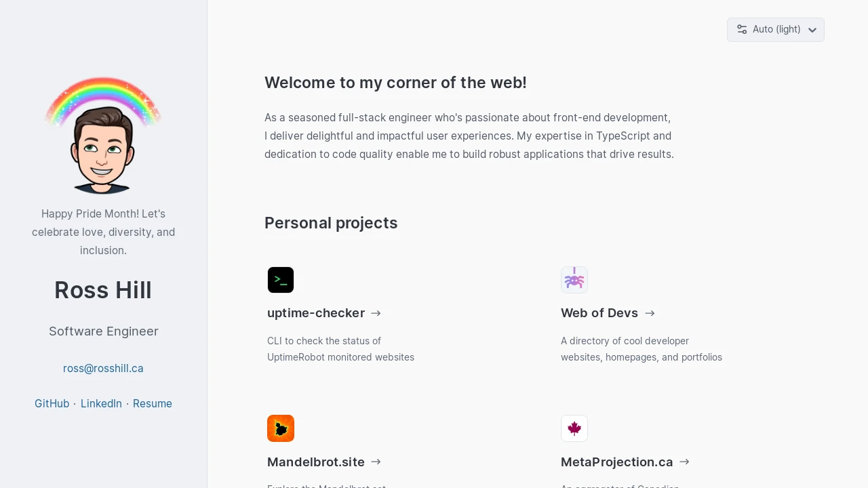Open the Resume link
The image size is (868, 488).
click(153, 404)
